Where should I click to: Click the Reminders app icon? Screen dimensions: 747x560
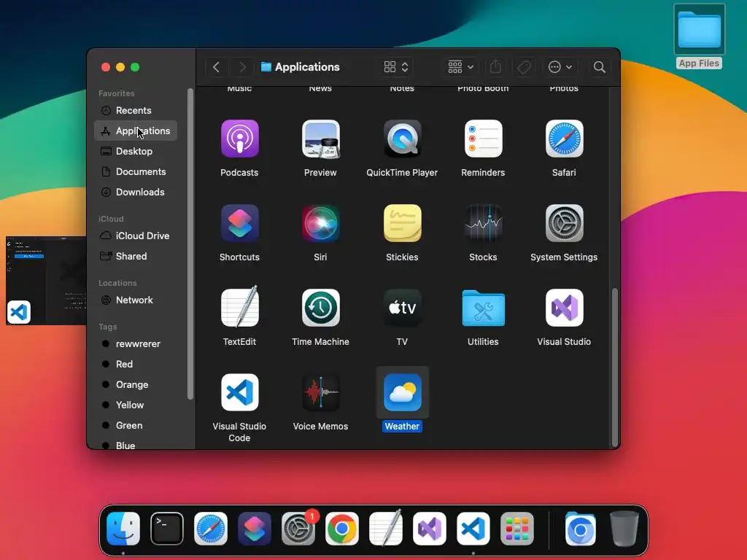click(483, 139)
